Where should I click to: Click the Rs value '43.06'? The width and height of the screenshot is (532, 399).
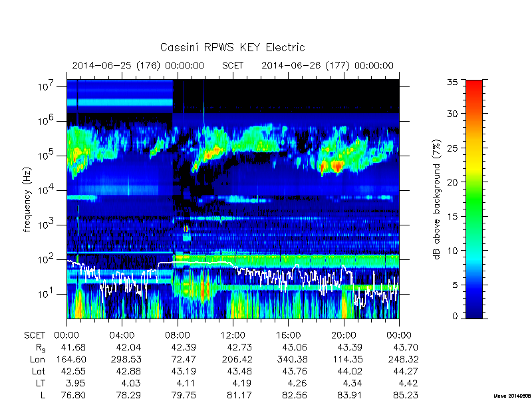(x=295, y=347)
